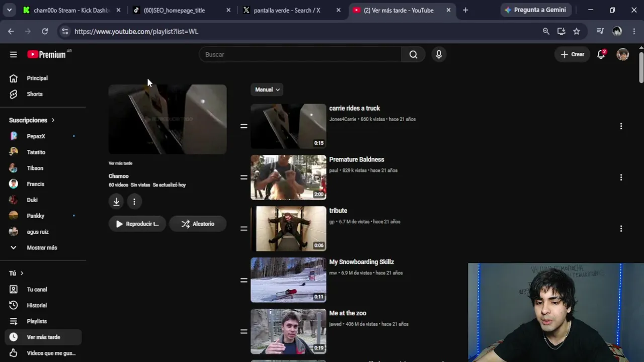Play the Me at the zoo thumbnail
Viewport: 644px width, 362px height.
click(x=288, y=331)
